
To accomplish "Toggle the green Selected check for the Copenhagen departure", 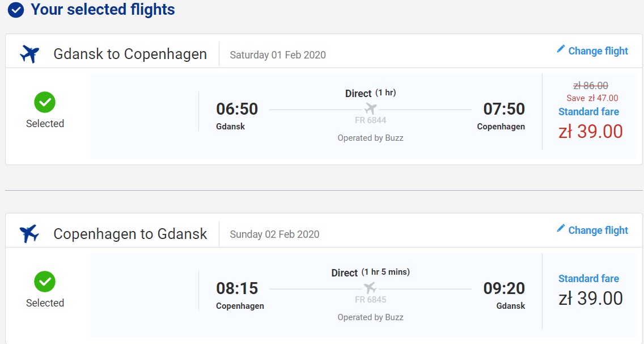I will coord(45,282).
